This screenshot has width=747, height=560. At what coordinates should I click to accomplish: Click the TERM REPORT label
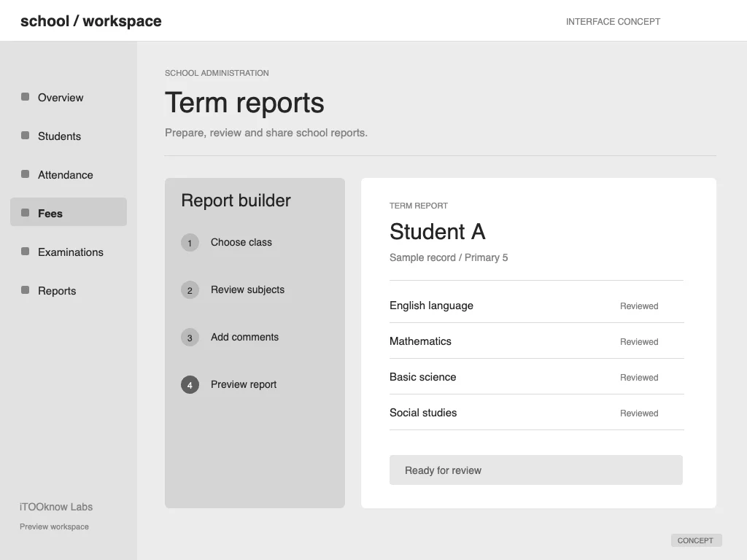point(418,206)
